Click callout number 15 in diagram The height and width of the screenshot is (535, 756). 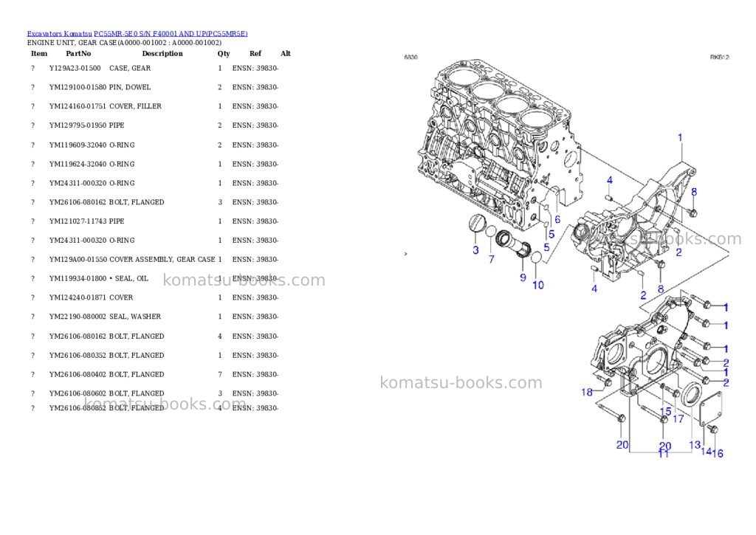tap(666, 412)
